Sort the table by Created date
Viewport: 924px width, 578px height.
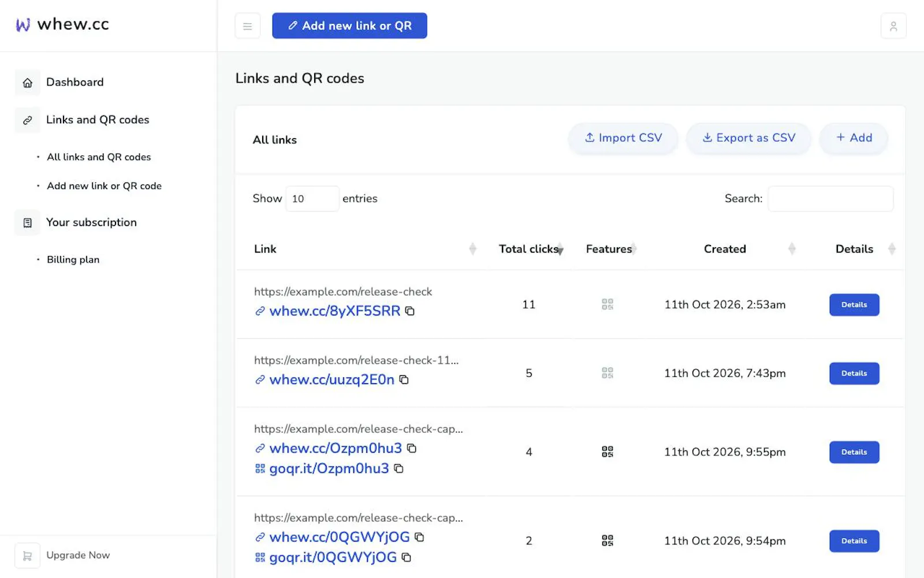coord(792,249)
